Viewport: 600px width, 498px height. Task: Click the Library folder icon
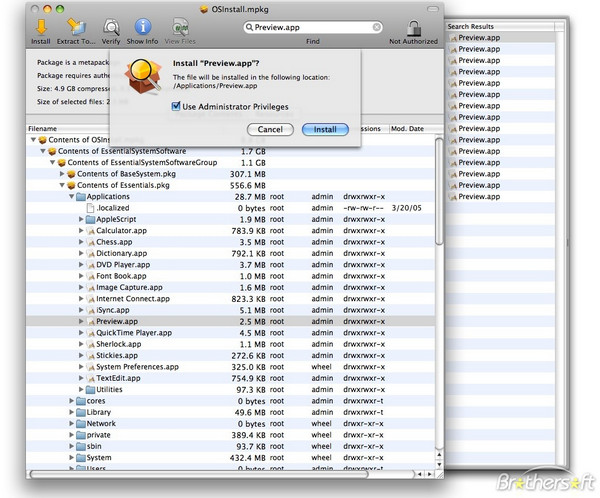click(x=81, y=412)
